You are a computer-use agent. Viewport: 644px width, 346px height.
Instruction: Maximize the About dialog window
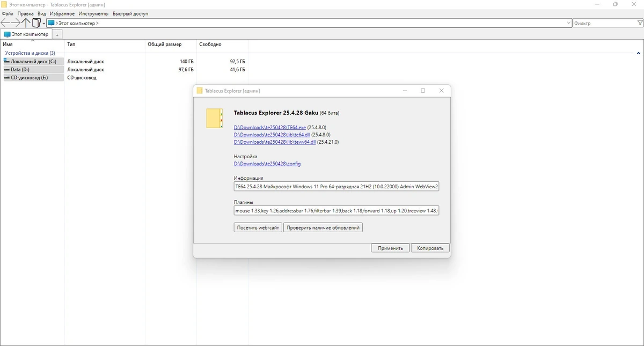click(x=423, y=91)
